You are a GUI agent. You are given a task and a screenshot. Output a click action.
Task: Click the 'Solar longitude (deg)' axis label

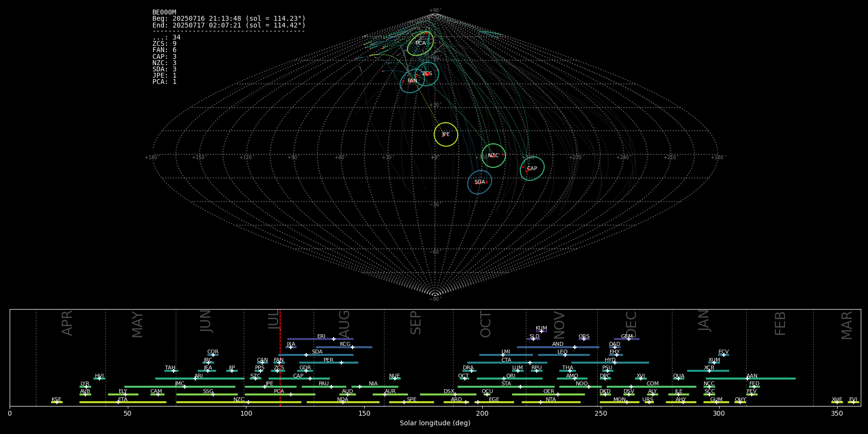coord(435,423)
